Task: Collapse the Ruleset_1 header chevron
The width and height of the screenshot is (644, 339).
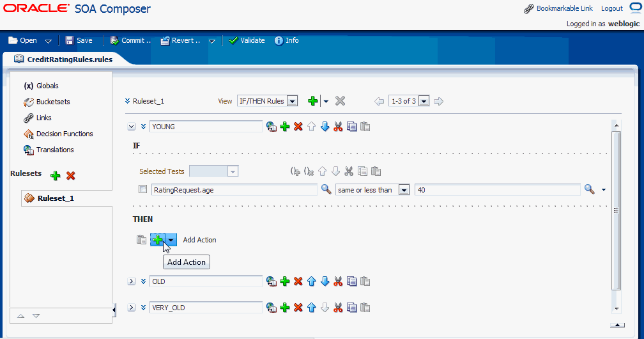Action: point(127,101)
